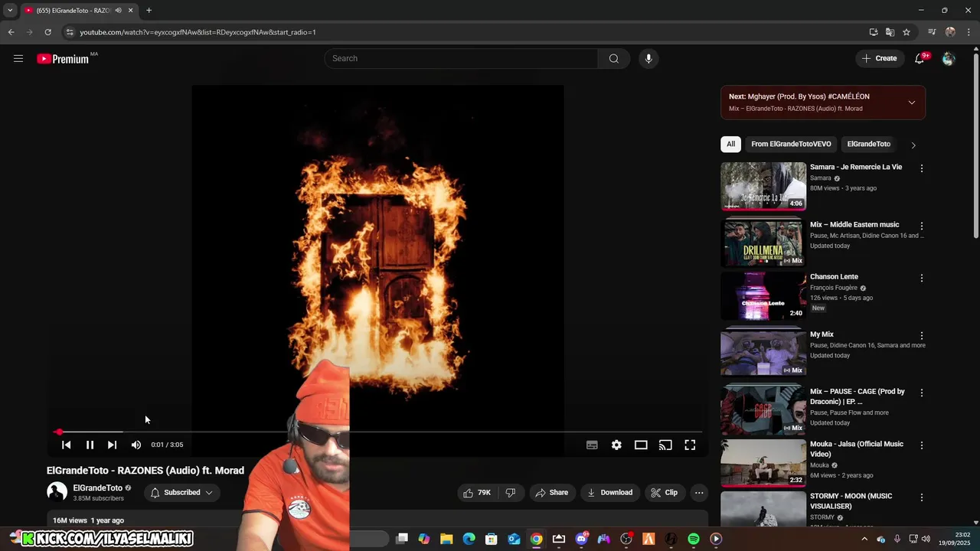Screen dimensions: 980x551
Task: Open options for My Mix
Action: tap(921, 336)
